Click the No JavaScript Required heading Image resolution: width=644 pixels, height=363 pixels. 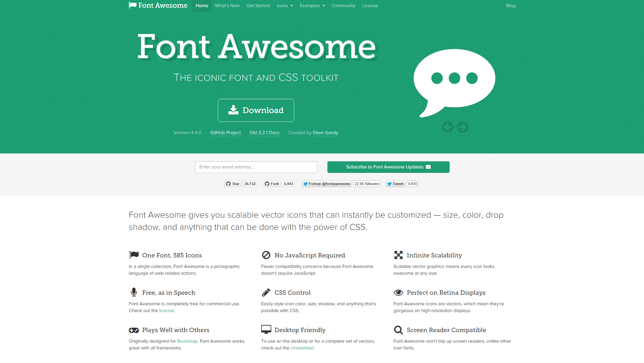click(310, 255)
